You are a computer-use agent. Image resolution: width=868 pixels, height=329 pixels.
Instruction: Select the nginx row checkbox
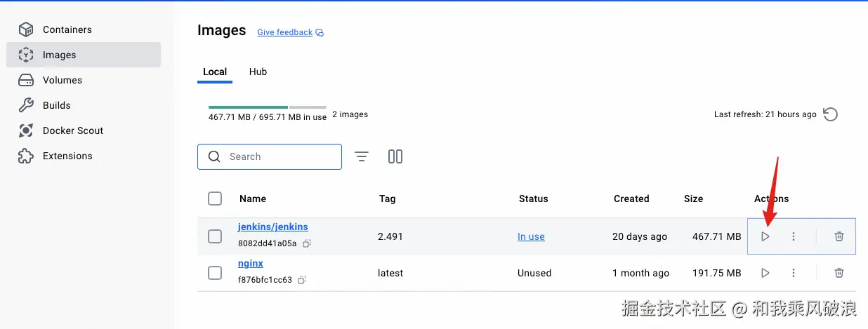[215, 273]
